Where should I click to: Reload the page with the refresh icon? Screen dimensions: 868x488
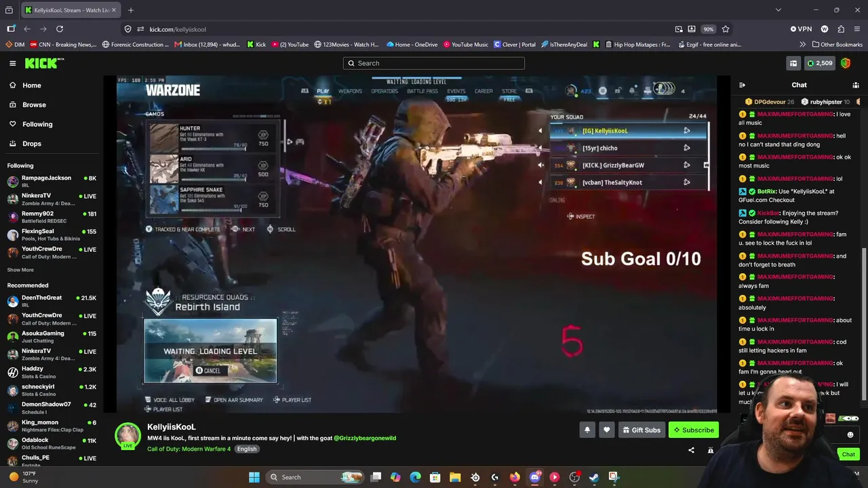point(60,29)
